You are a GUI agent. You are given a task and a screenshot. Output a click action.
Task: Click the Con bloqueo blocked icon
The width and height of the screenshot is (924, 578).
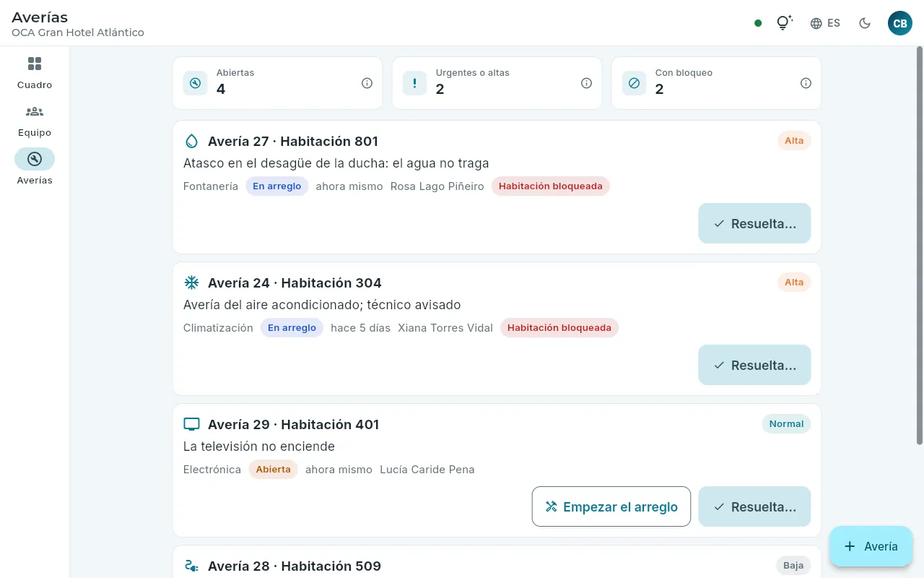[634, 83]
